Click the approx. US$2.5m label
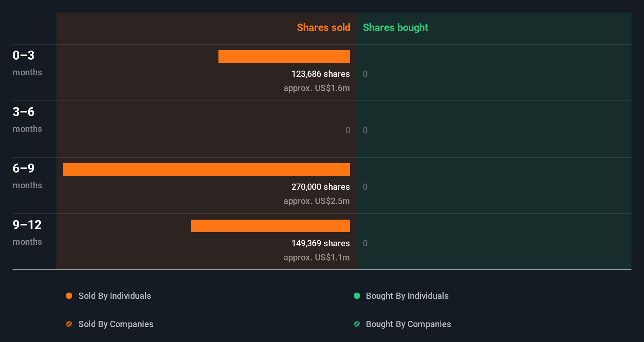The image size is (644, 342). pos(317,201)
